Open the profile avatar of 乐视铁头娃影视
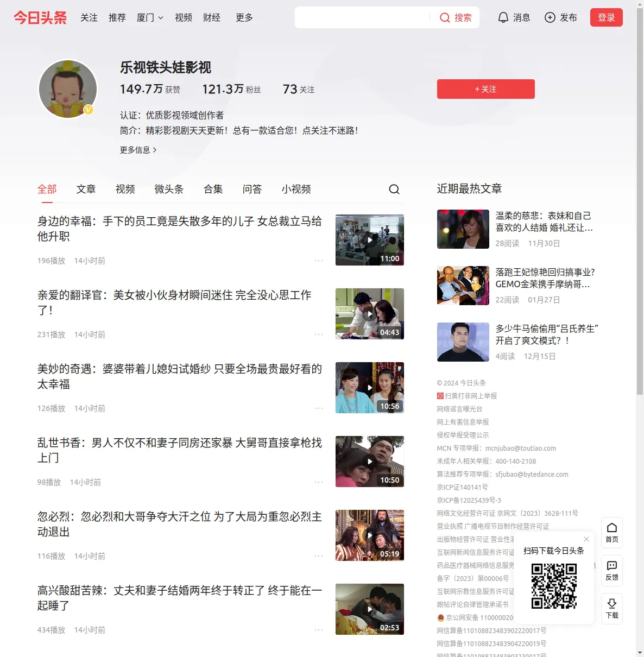Viewport: 644px width, 657px height. [x=68, y=89]
